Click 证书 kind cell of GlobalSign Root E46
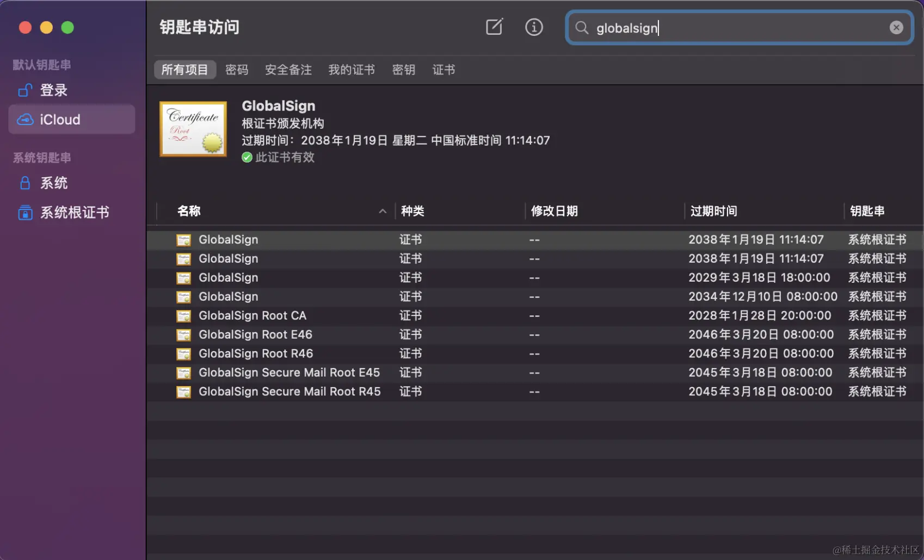 pos(411,335)
